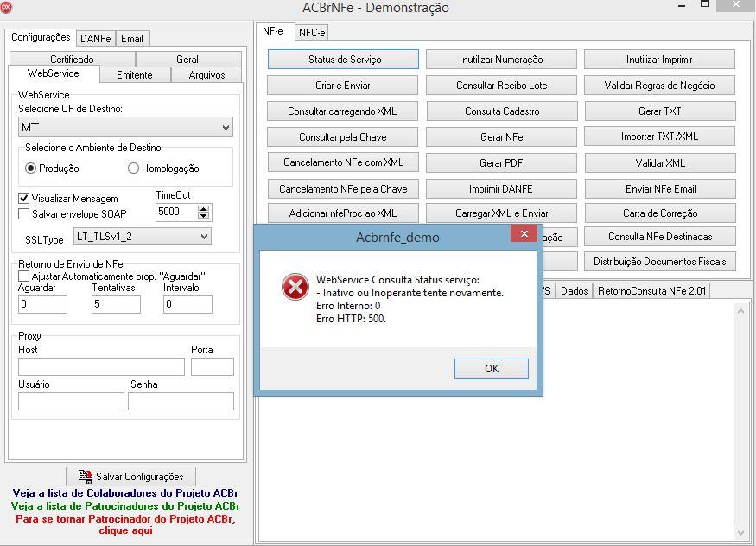Open the Emitente tab
Viewport: 756px width, 546px height.
[x=135, y=74]
